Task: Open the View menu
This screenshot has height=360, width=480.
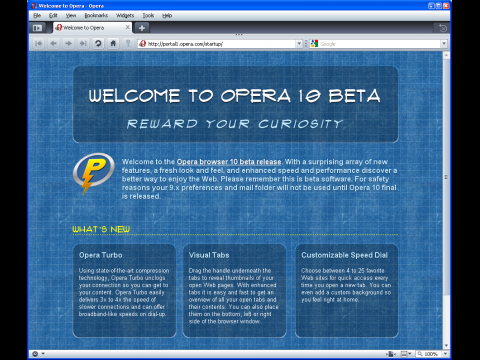Action: pos(71,15)
